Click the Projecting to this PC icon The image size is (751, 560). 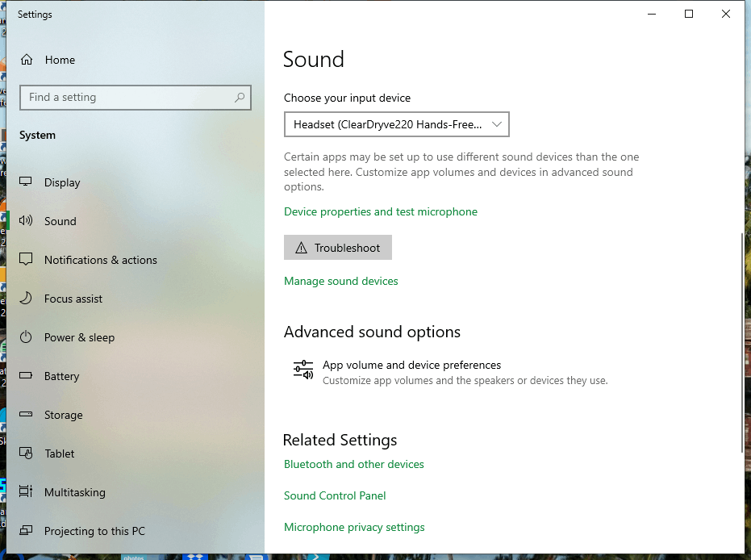click(x=26, y=530)
